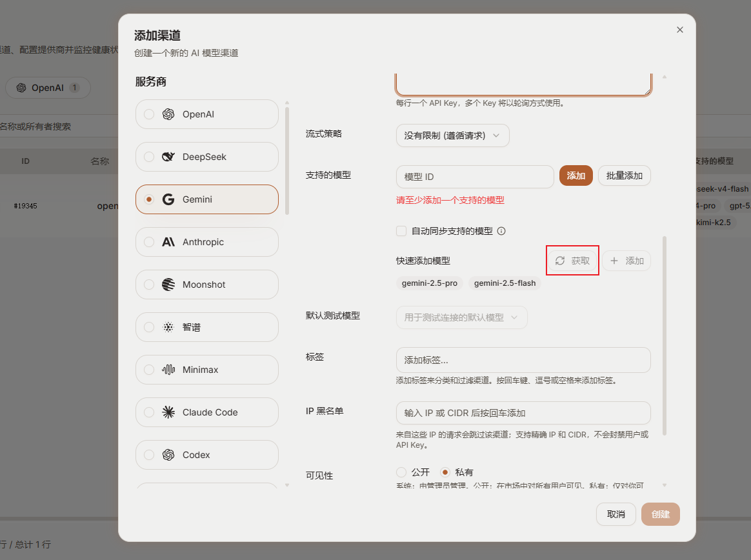751x560 pixels.
Task: Click the Codex logo icon
Action: 168,455
